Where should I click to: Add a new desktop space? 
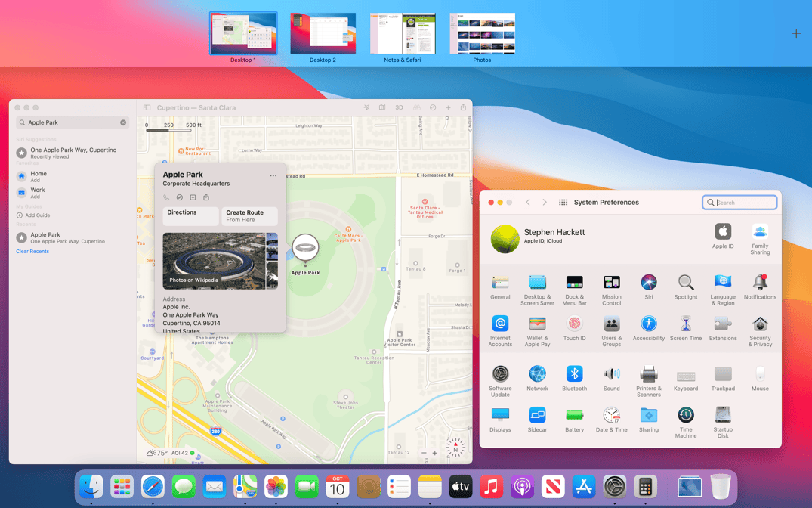click(796, 34)
